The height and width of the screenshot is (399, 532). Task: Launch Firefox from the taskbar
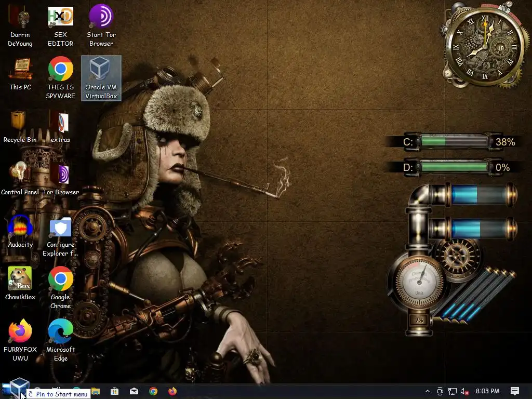pyautogui.click(x=172, y=391)
